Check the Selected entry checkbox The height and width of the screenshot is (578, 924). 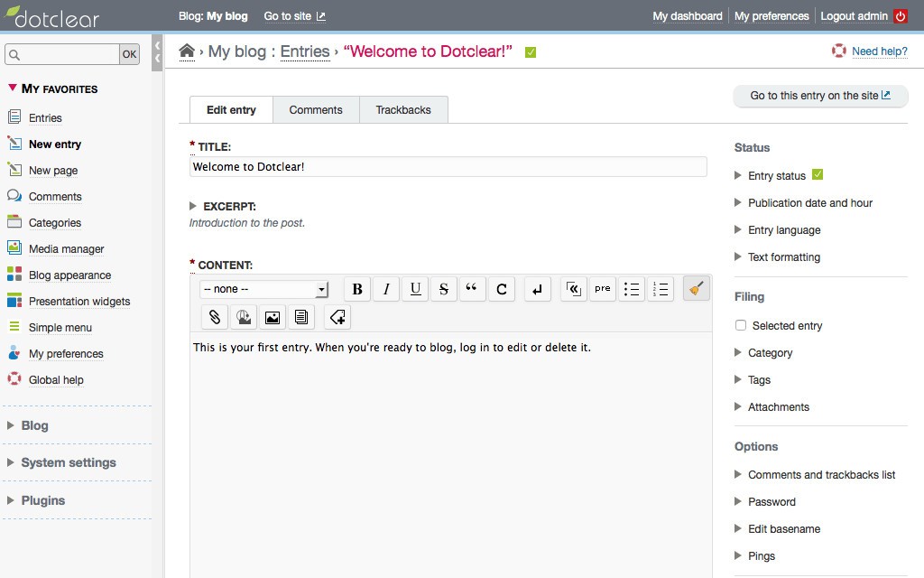click(741, 326)
